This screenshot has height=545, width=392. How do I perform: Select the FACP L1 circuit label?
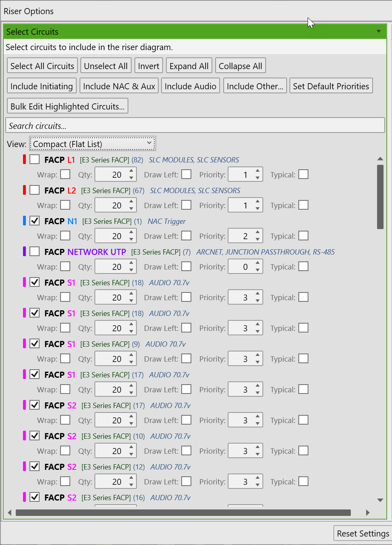pyautogui.click(x=60, y=160)
